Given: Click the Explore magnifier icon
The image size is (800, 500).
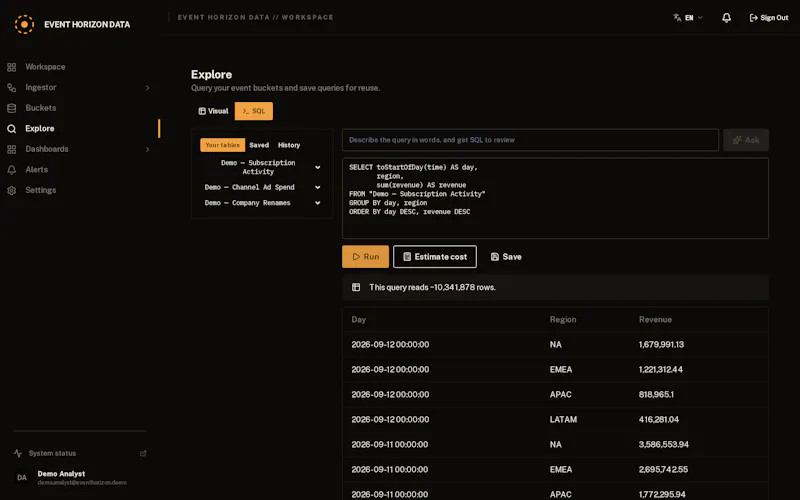Looking at the screenshot, I should [x=12, y=129].
